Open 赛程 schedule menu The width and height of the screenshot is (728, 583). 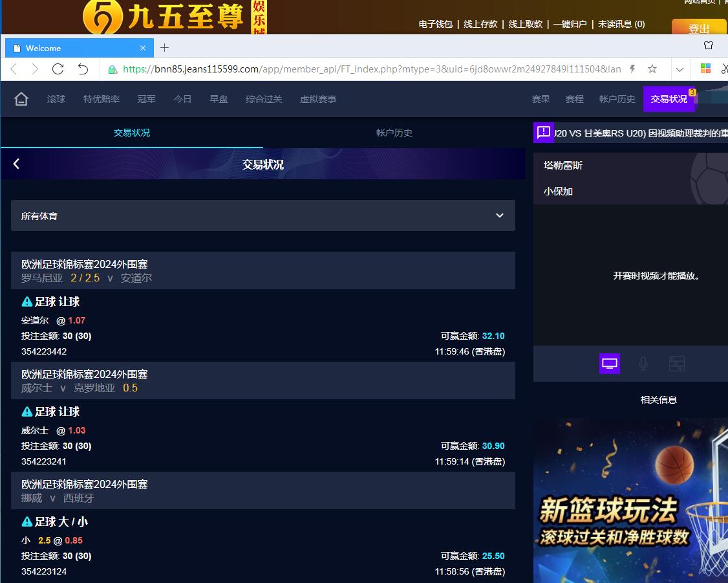click(x=574, y=99)
